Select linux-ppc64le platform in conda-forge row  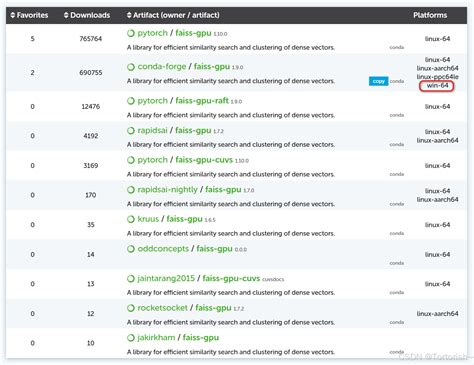[437, 77]
